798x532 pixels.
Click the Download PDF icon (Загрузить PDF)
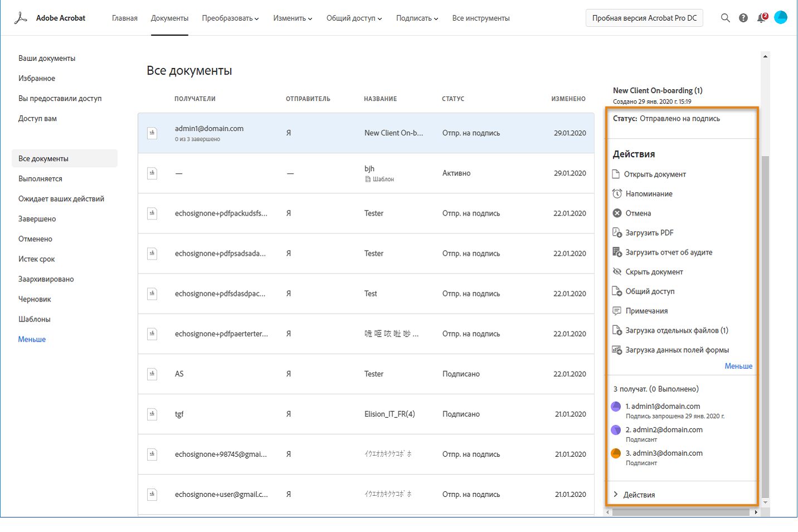[x=617, y=233]
